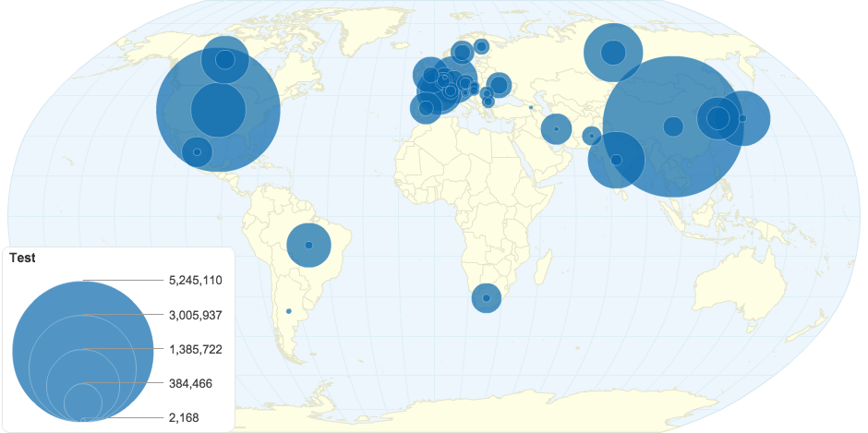Select the small bubble over Pakistan
Screen dimensions: 868x433
tap(591, 137)
